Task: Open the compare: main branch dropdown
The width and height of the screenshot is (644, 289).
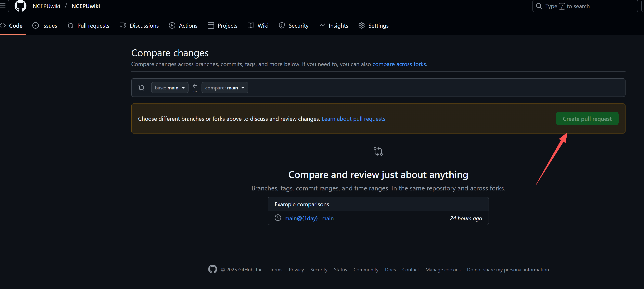Action: pyautogui.click(x=224, y=88)
